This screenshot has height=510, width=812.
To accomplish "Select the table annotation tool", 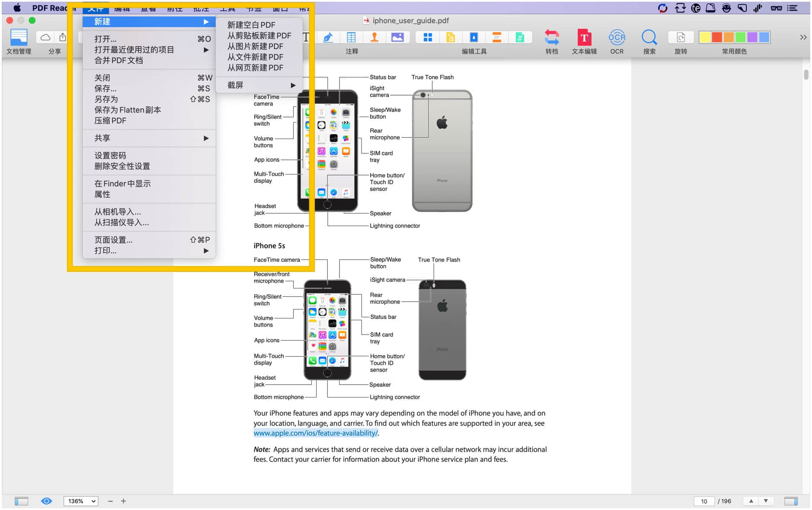I will point(351,38).
